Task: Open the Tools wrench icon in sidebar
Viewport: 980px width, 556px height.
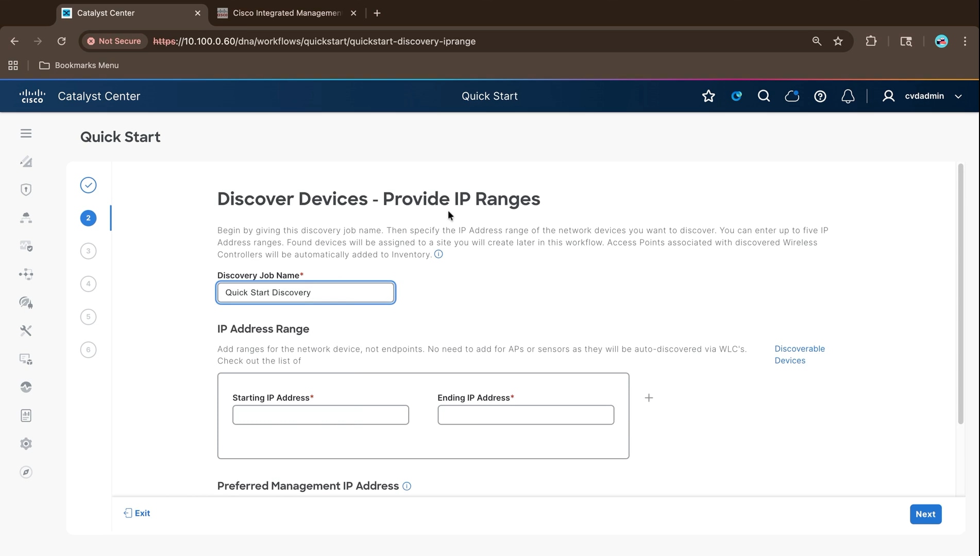Action: pos(26,331)
